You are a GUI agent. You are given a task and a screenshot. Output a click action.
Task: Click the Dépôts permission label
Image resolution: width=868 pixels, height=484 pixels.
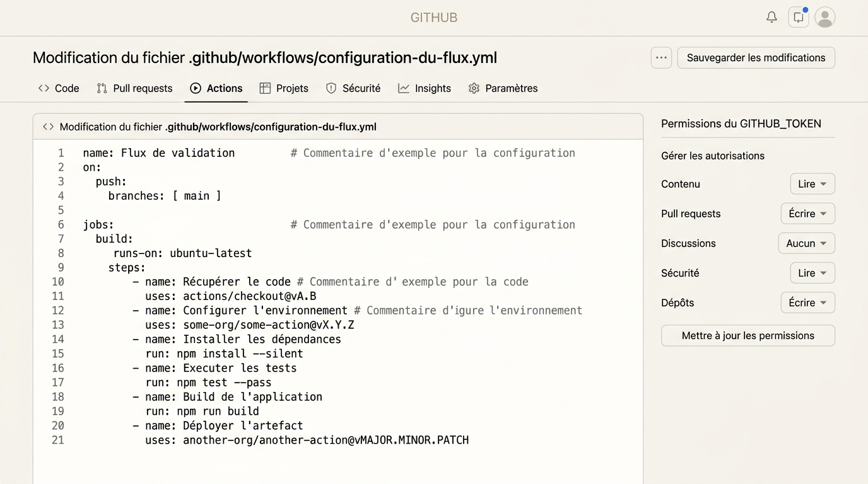[x=677, y=302]
